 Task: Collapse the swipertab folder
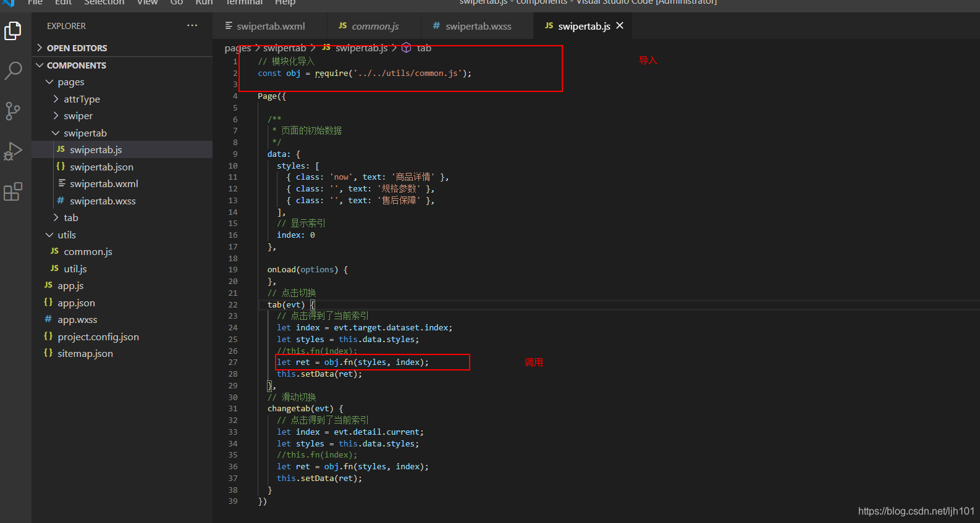(122, 133)
